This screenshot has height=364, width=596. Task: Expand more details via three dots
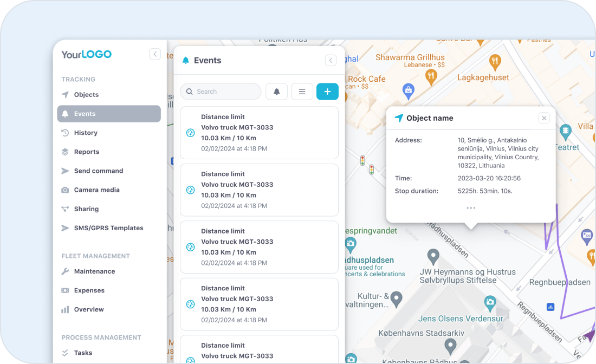[x=471, y=208]
